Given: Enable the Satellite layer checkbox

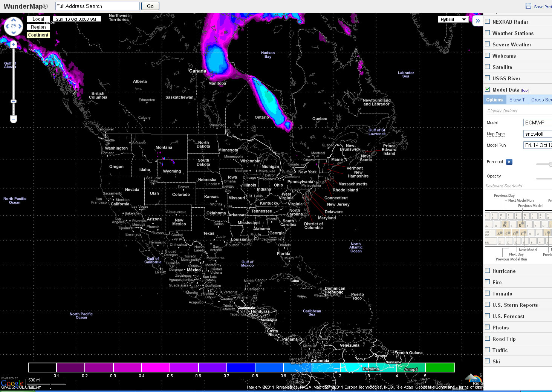Looking at the screenshot, I should pos(488,67).
